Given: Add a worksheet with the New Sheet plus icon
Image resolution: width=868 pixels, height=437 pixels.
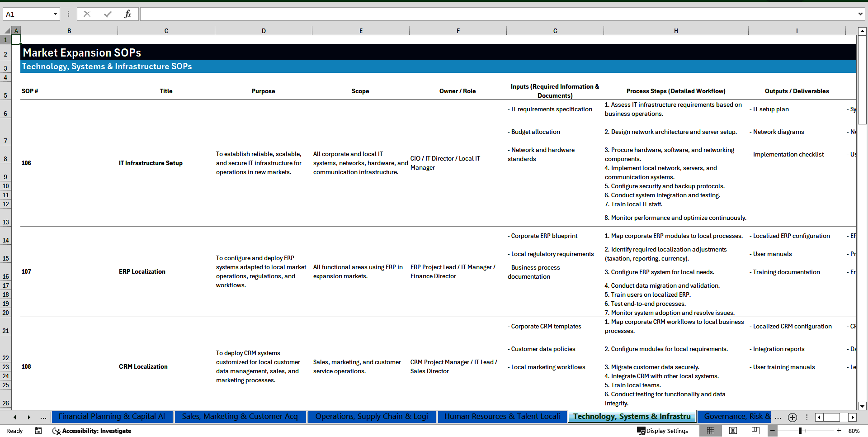Looking at the screenshot, I should coord(792,417).
